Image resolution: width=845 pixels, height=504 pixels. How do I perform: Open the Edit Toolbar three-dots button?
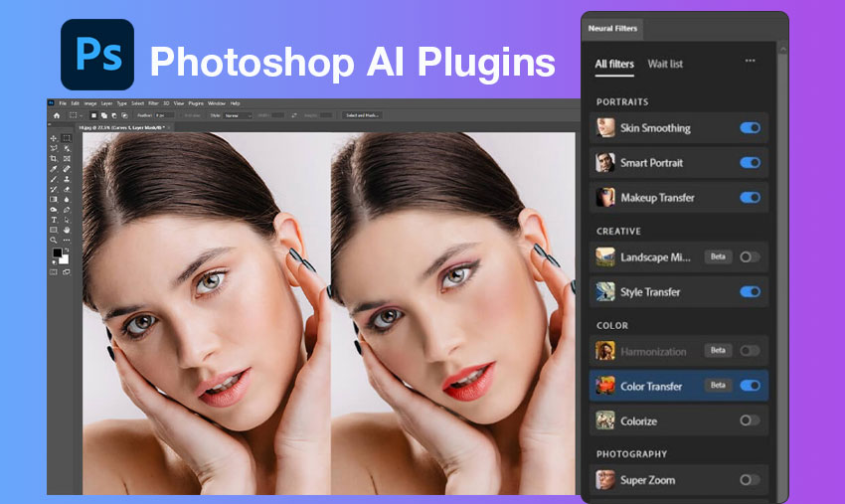(x=67, y=240)
